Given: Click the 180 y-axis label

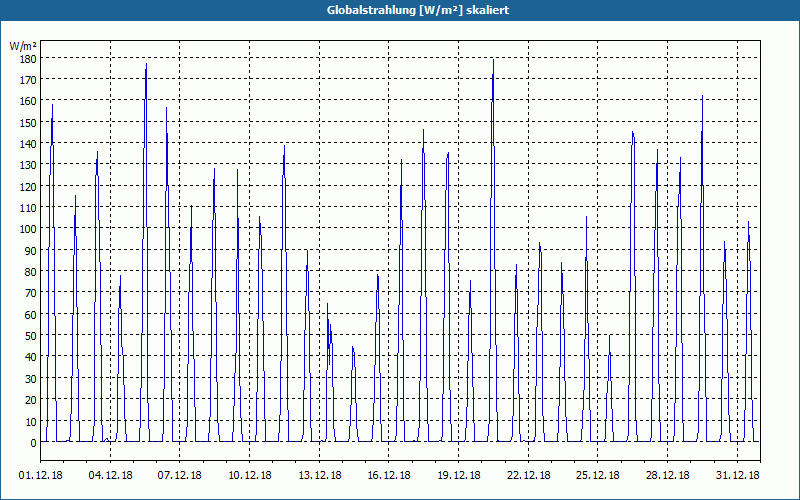Looking at the screenshot, I should 28,59.
